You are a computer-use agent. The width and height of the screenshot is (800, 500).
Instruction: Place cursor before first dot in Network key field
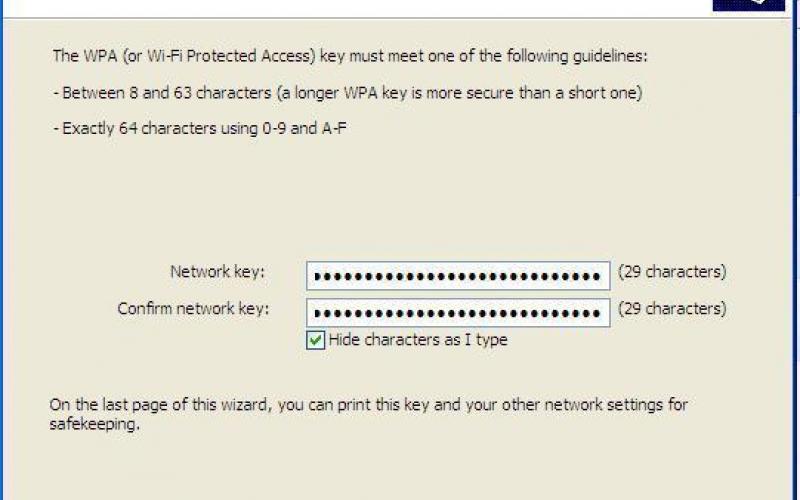point(311,275)
